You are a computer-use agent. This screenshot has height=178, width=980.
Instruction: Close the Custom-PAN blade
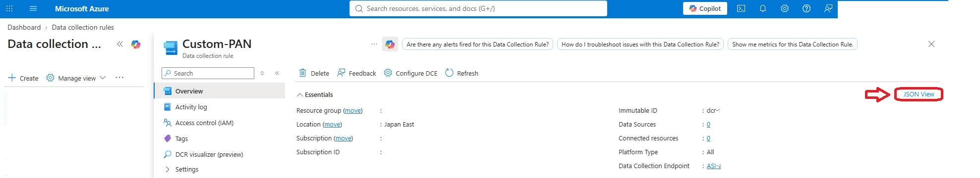coord(931,44)
